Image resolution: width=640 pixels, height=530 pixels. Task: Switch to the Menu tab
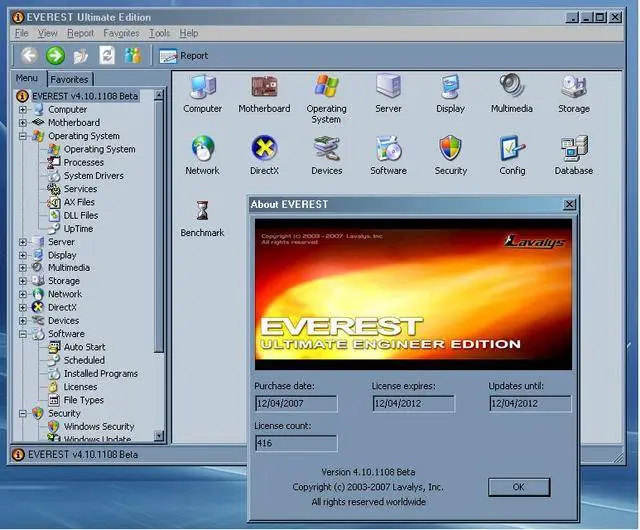tap(27, 78)
